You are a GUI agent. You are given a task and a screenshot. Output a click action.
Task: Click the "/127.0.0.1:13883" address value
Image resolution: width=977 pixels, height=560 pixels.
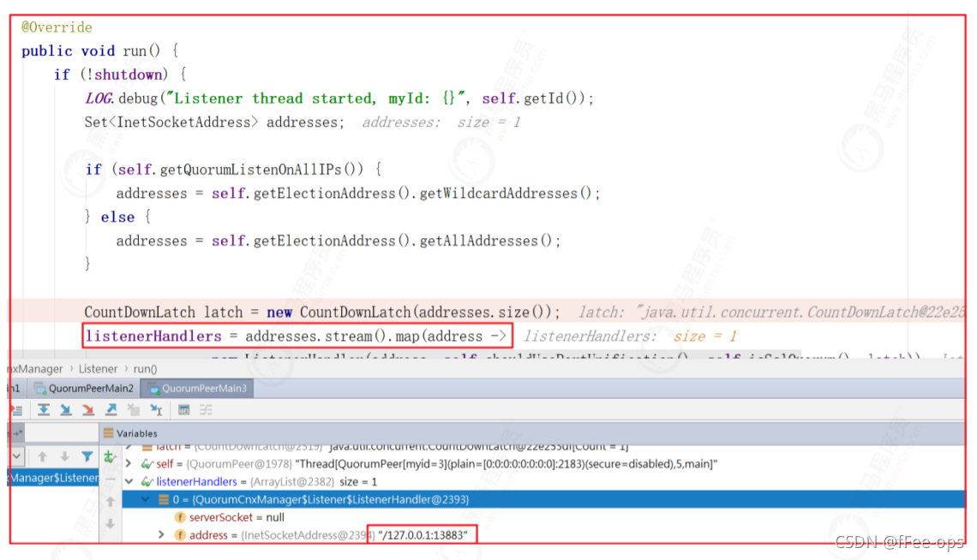click(423, 535)
